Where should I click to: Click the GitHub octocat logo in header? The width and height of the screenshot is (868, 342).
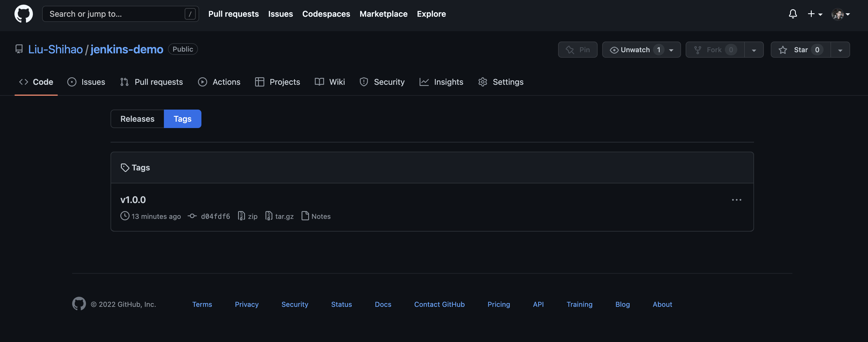pos(23,14)
